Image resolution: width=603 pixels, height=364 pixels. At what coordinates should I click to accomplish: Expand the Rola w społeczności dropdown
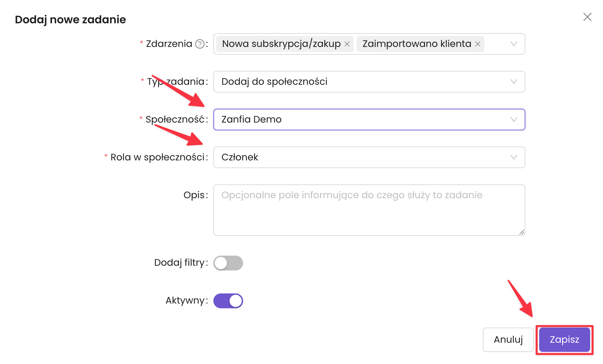tap(369, 157)
